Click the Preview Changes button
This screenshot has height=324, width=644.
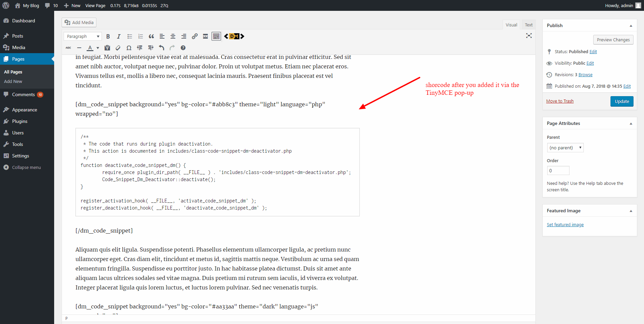tap(613, 40)
